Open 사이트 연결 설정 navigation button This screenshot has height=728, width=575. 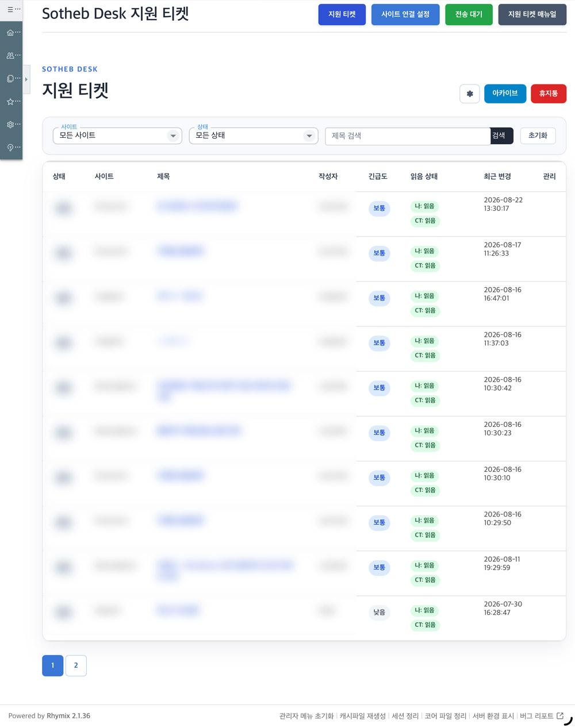click(405, 14)
